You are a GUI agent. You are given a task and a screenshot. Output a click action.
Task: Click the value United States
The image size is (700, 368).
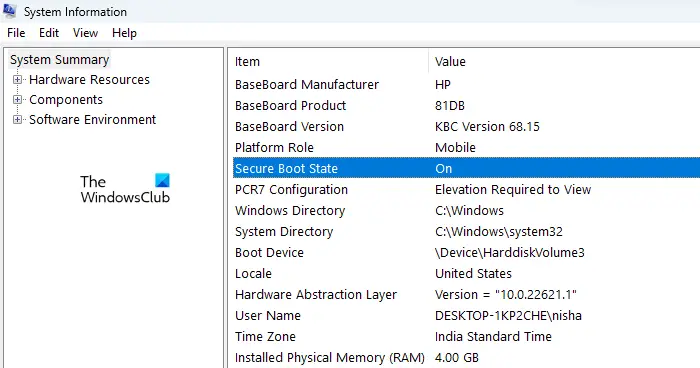[x=473, y=274]
